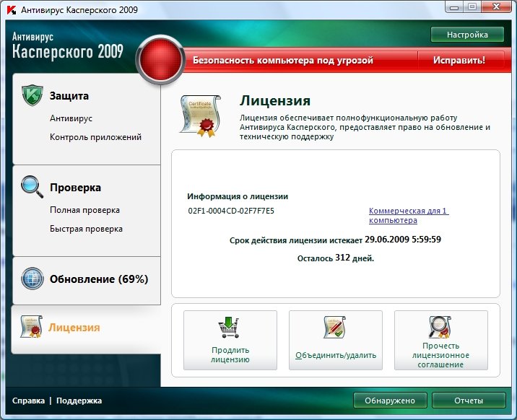Click the globe Обновление icon
517x420 pixels.
coord(32,279)
